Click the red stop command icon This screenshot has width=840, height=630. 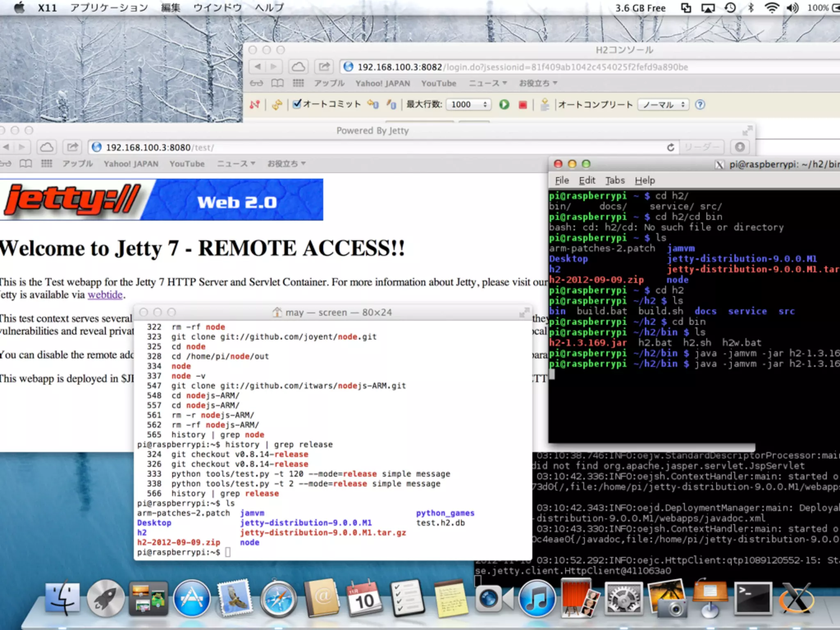pyautogui.click(x=523, y=105)
